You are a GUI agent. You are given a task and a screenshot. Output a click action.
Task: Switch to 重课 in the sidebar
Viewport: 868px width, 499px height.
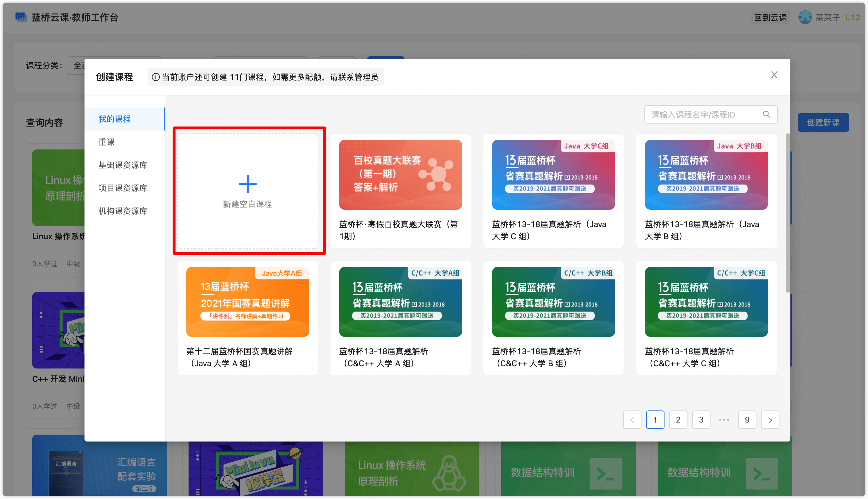107,142
